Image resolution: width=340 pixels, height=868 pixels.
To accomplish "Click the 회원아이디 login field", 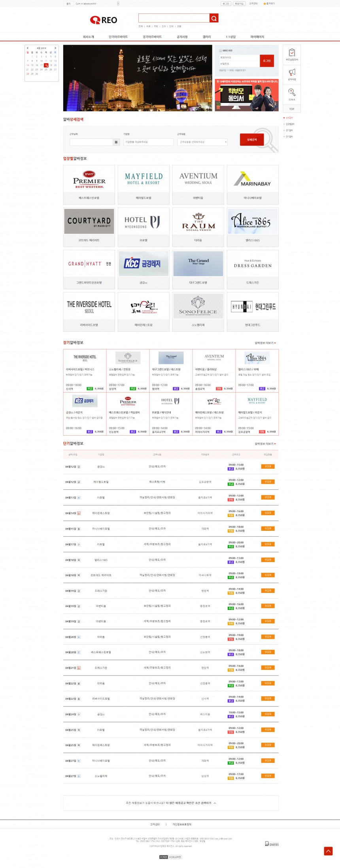I will click(239, 58).
